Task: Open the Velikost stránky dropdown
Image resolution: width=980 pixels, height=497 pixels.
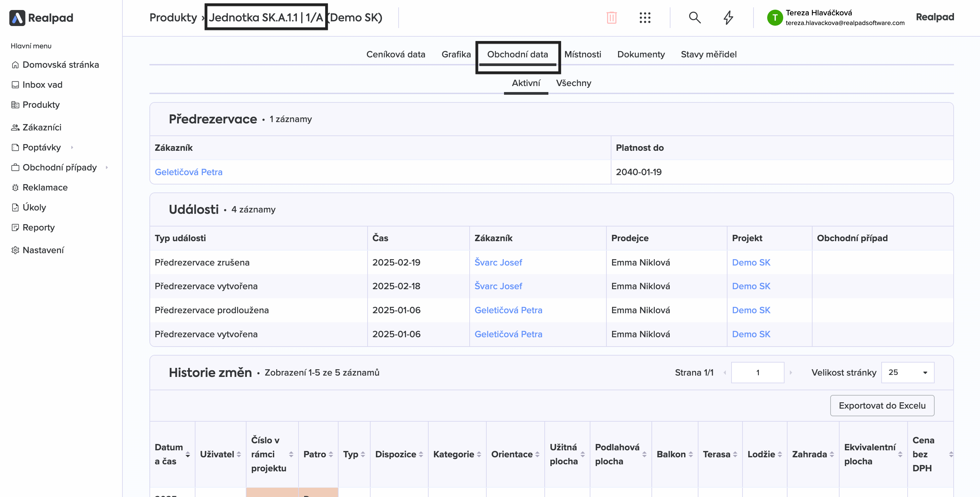Action: [x=907, y=373]
